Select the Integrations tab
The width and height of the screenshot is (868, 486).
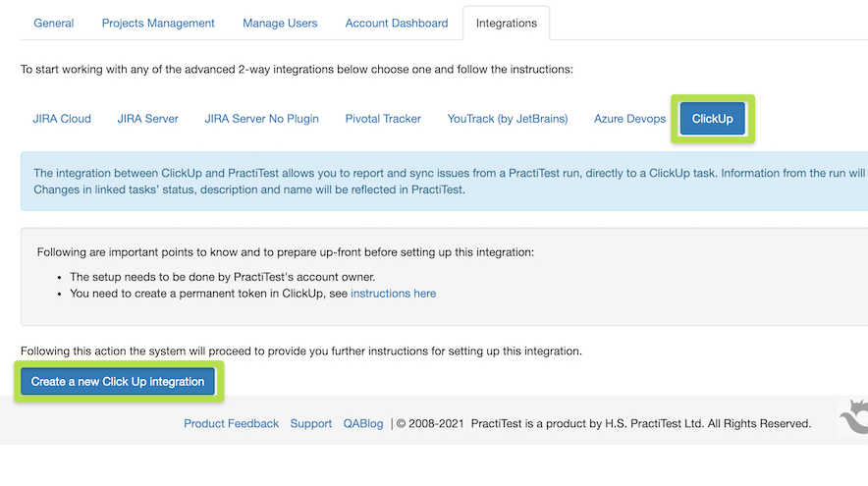coord(506,24)
